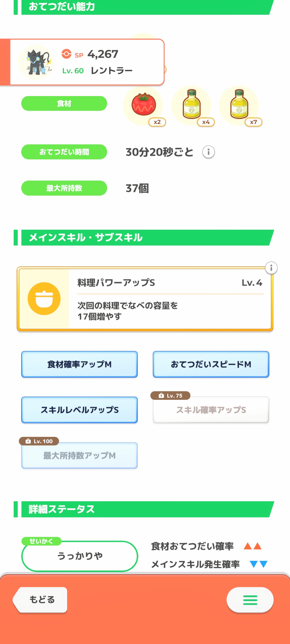Select おてつだいスピードM sub skill

point(211,364)
